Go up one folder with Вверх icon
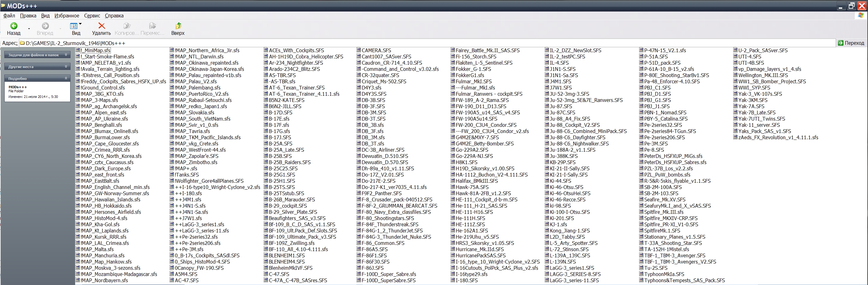Screen dimensions: 868x285 (178, 25)
